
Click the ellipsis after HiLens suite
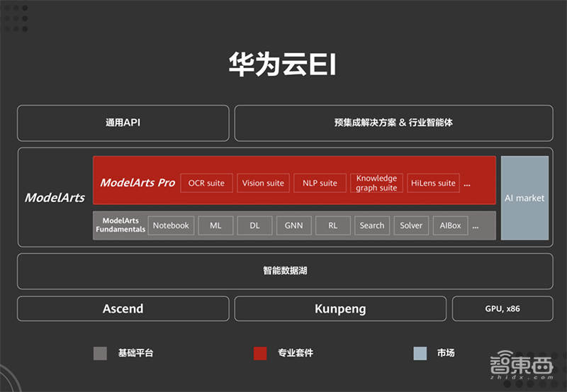point(467,185)
